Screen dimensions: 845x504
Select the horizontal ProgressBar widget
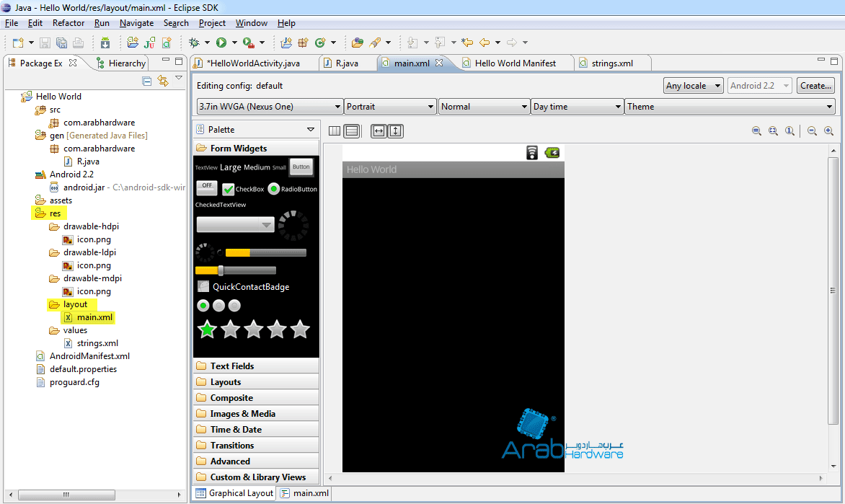(265, 253)
